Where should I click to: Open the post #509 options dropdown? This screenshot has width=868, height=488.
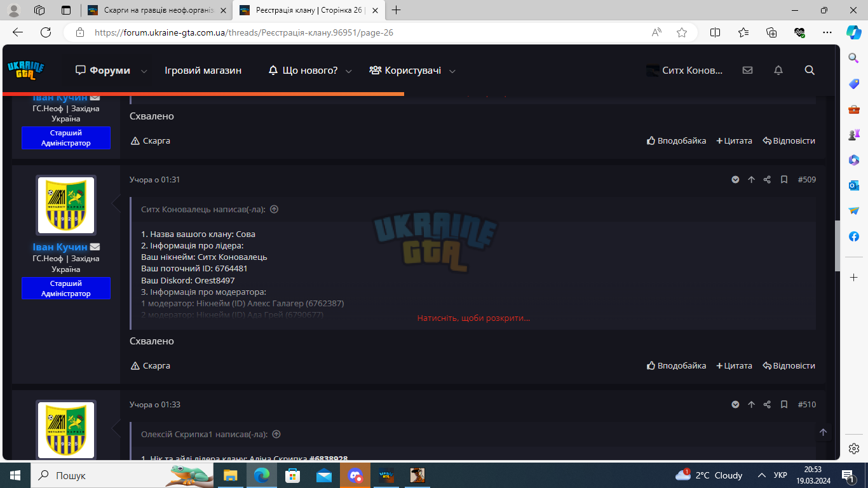(x=735, y=180)
